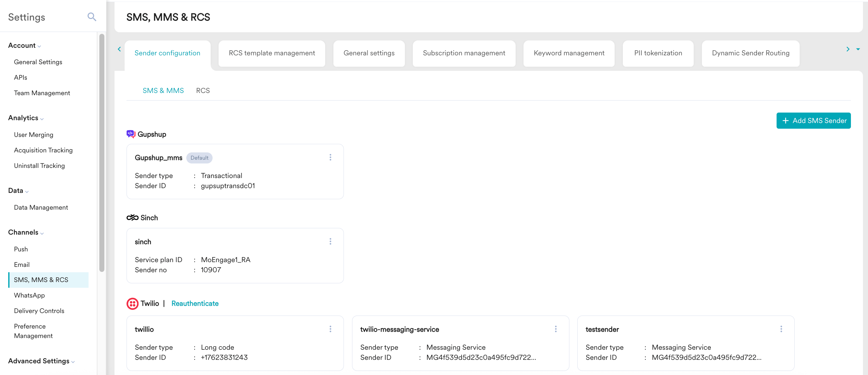Open Uninstall Tracking settings
Viewport: 868px width, 375px height.
pos(40,166)
